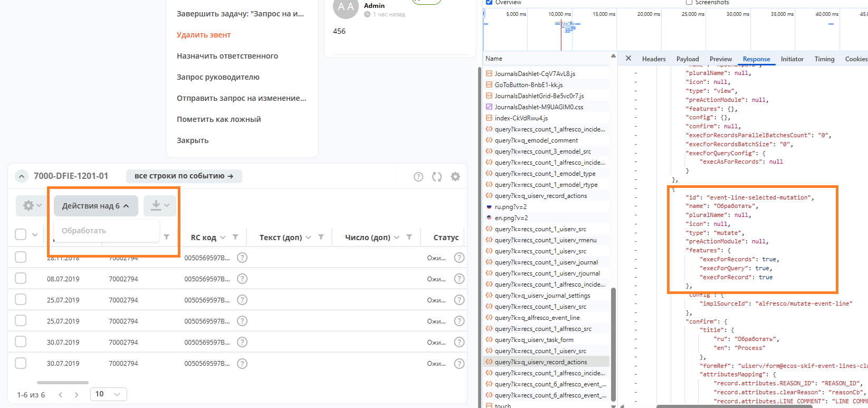
Task: Toggle the select-all checkbox in table header
Action: tap(21, 234)
